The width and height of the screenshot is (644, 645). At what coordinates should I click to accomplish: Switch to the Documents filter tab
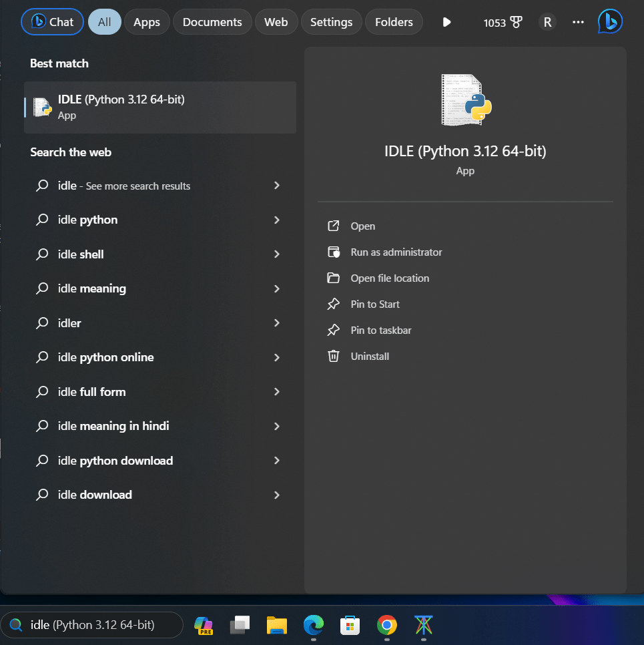pyautogui.click(x=212, y=21)
